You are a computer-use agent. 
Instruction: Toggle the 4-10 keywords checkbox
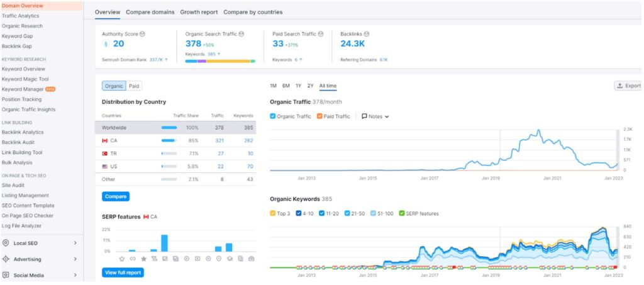click(x=299, y=213)
